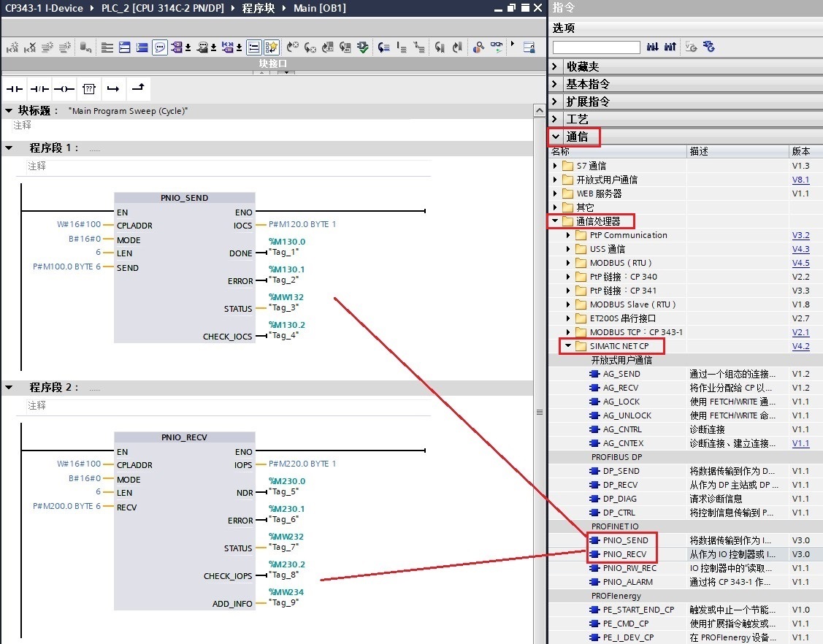Screen dimensions: 823x644
Task: Expand the 基本指令 section
Action: (555, 84)
